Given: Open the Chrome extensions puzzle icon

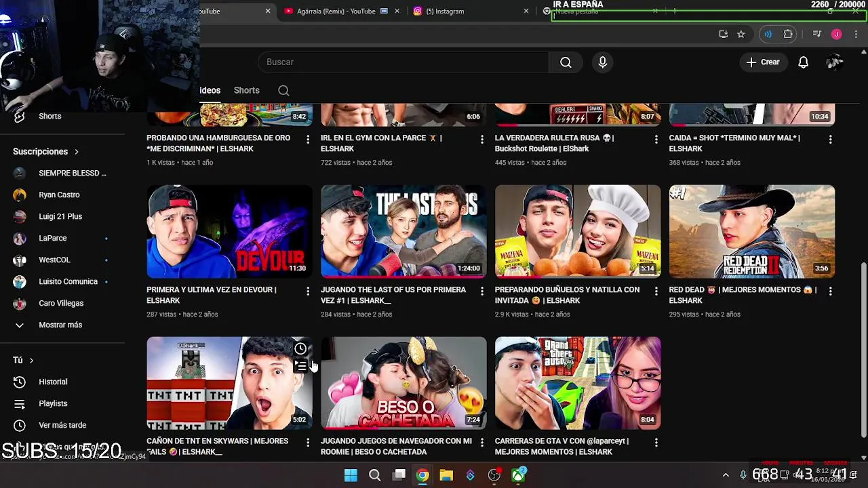Looking at the screenshot, I should coord(788,34).
